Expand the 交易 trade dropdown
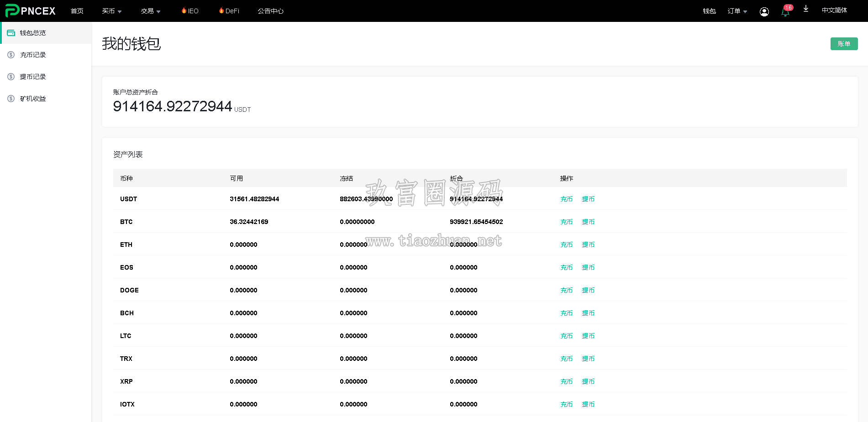 pyautogui.click(x=151, y=11)
